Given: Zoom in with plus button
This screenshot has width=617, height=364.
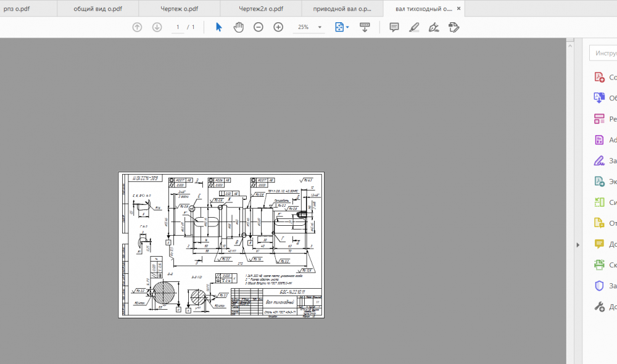Looking at the screenshot, I should coord(278,27).
